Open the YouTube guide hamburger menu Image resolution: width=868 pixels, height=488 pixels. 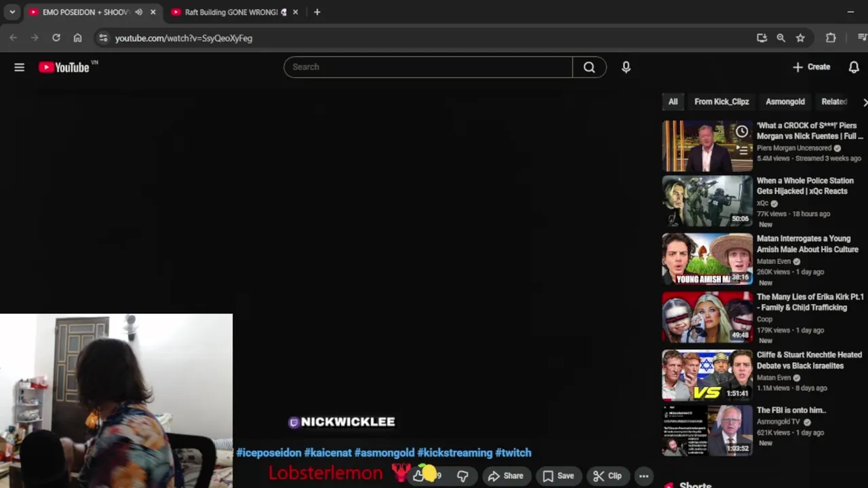tap(19, 67)
